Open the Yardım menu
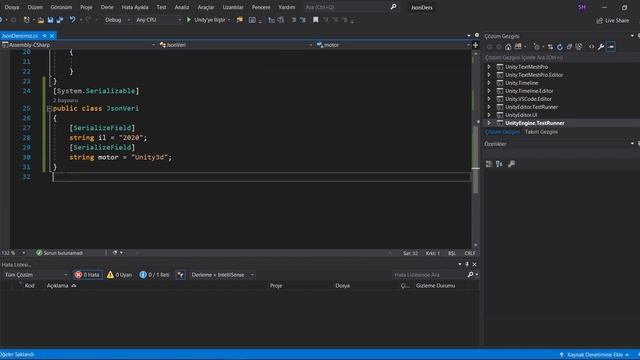This screenshot has height=360, width=640. click(x=287, y=7)
